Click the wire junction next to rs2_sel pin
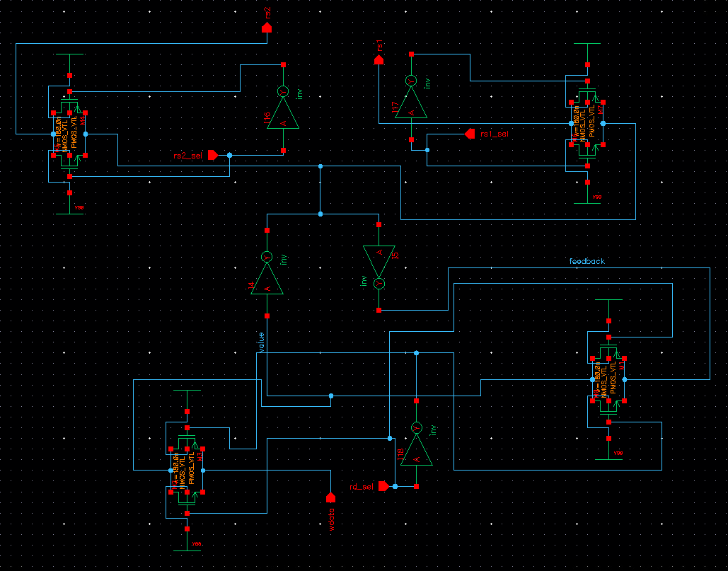The image size is (728, 571). [x=229, y=156]
